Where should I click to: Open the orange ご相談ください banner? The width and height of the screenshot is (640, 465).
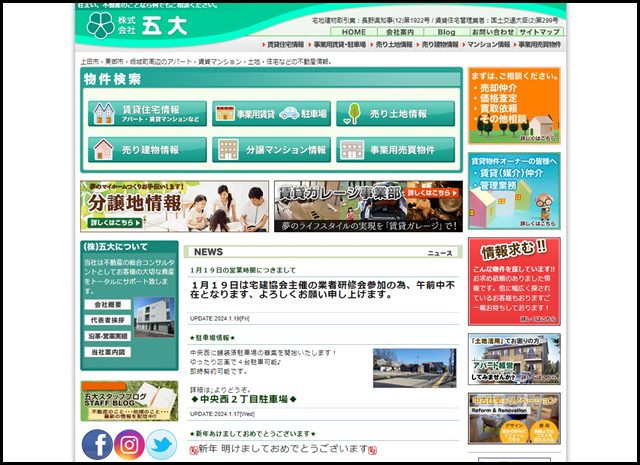(514, 106)
